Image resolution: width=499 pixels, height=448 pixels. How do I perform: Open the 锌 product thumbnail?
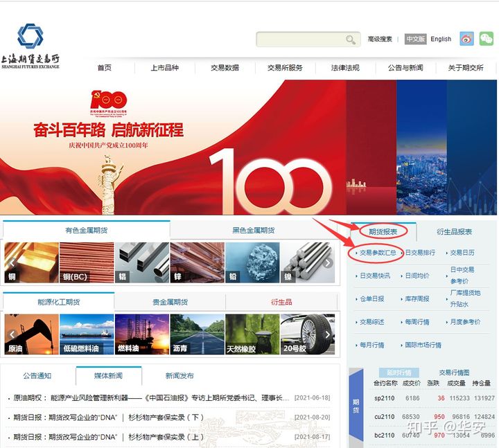click(198, 262)
